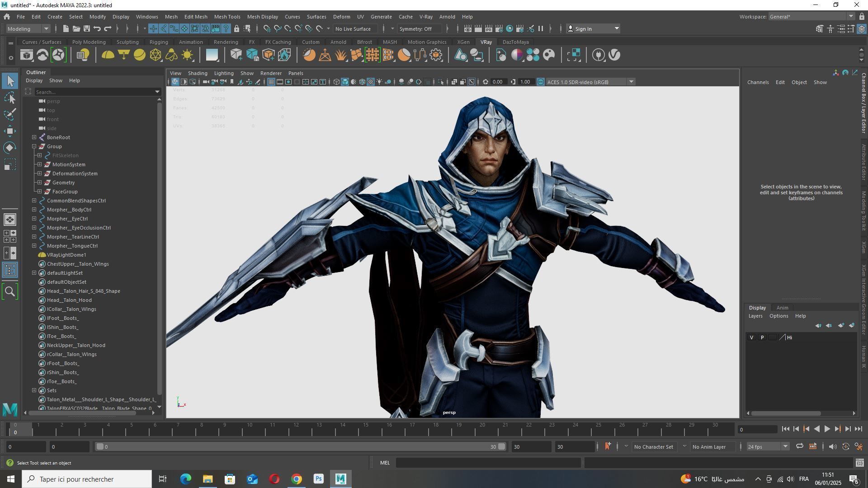Toggle layer Hi playback P box

click(762, 338)
